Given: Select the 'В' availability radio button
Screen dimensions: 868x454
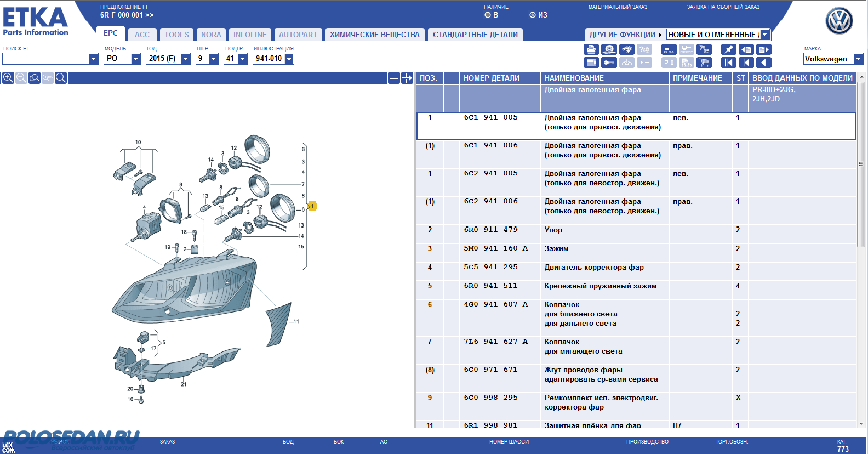Looking at the screenshot, I should [x=488, y=15].
